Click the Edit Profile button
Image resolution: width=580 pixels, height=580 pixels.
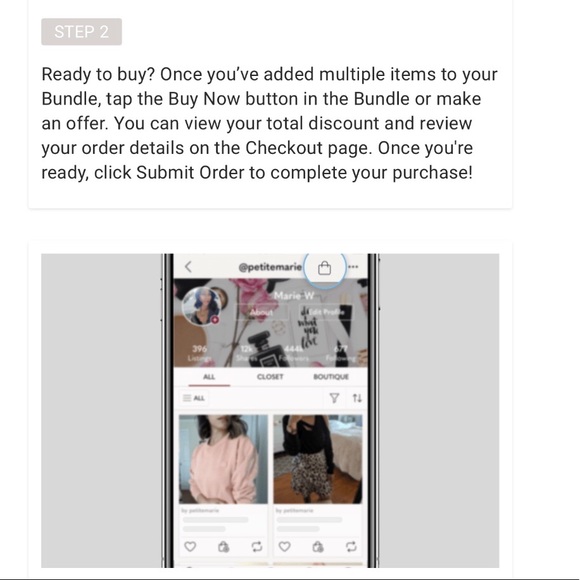326,313
